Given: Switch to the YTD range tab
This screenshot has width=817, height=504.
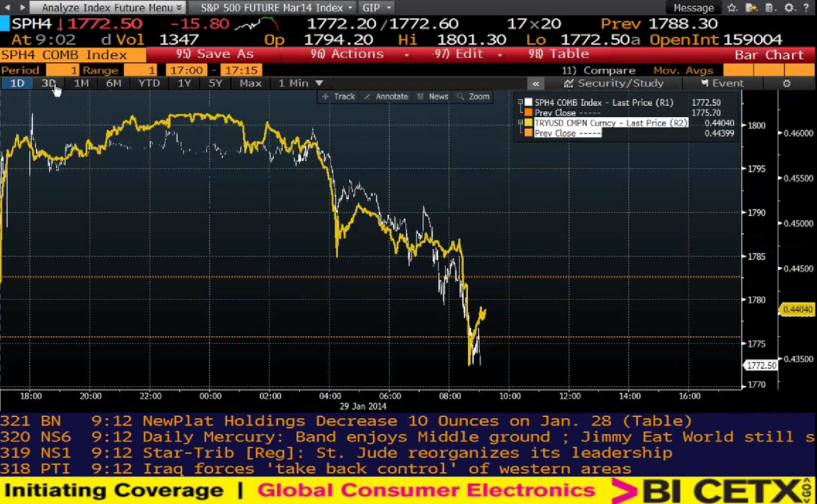Looking at the screenshot, I should point(149,83).
